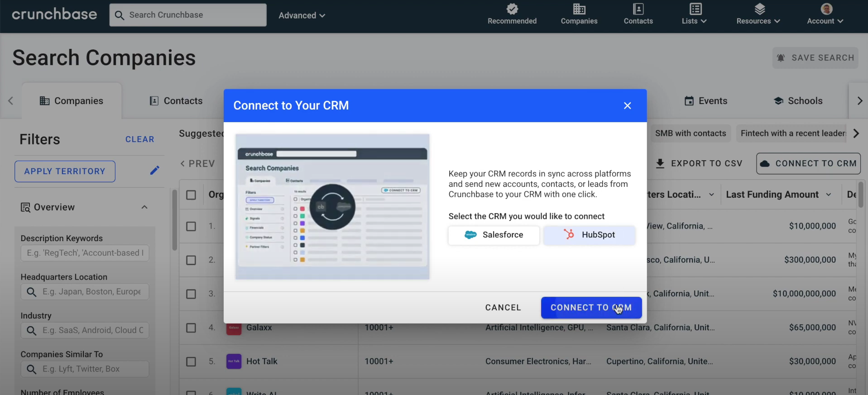
Task: Show previous tabs with left arrow
Action: tap(10, 101)
